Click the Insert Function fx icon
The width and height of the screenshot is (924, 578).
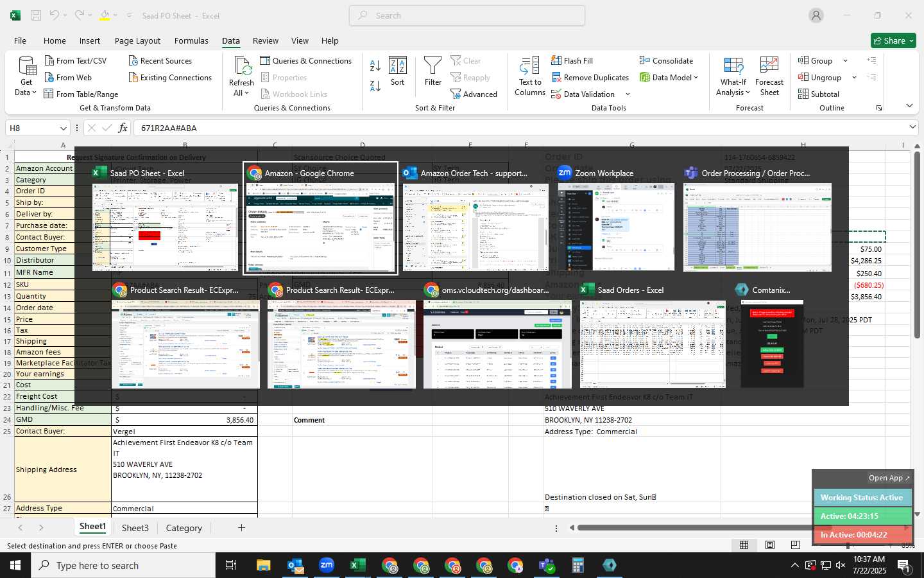tap(123, 128)
